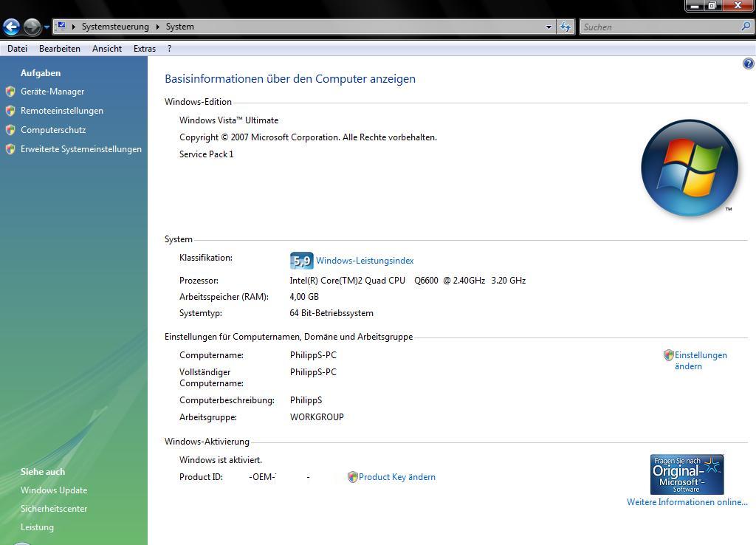Select the Computername value PhilippS-PC
This screenshot has width=756, height=545.
tap(313, 355)
